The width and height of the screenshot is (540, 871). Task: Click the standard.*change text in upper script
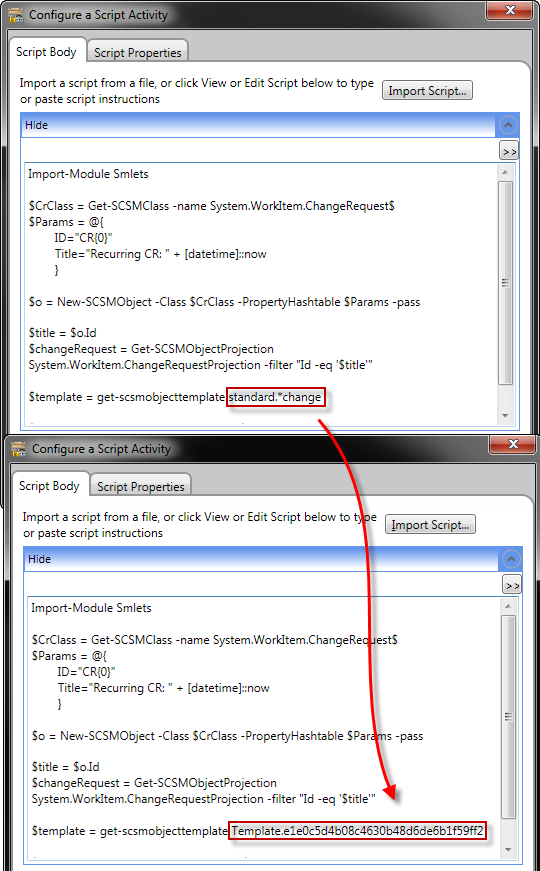coord(275,397)
